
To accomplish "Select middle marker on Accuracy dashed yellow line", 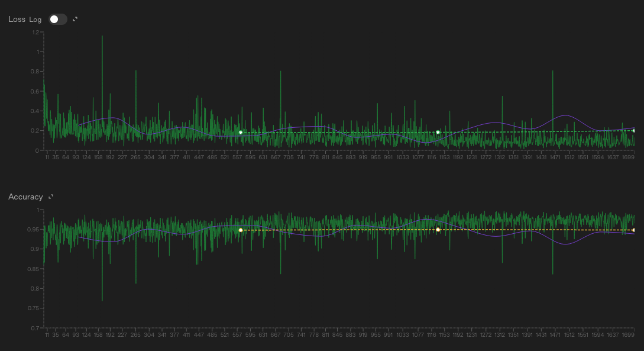I will (x=438, y=230).
